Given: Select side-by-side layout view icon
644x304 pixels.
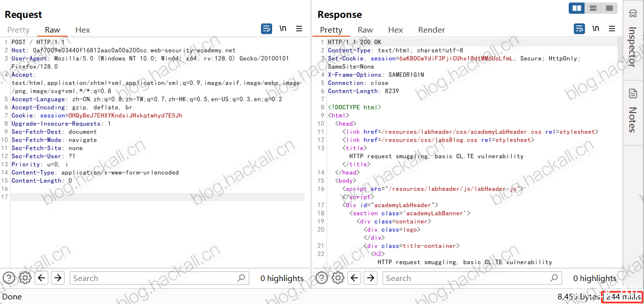Looking at the screenshot, I should click(576, 8).
